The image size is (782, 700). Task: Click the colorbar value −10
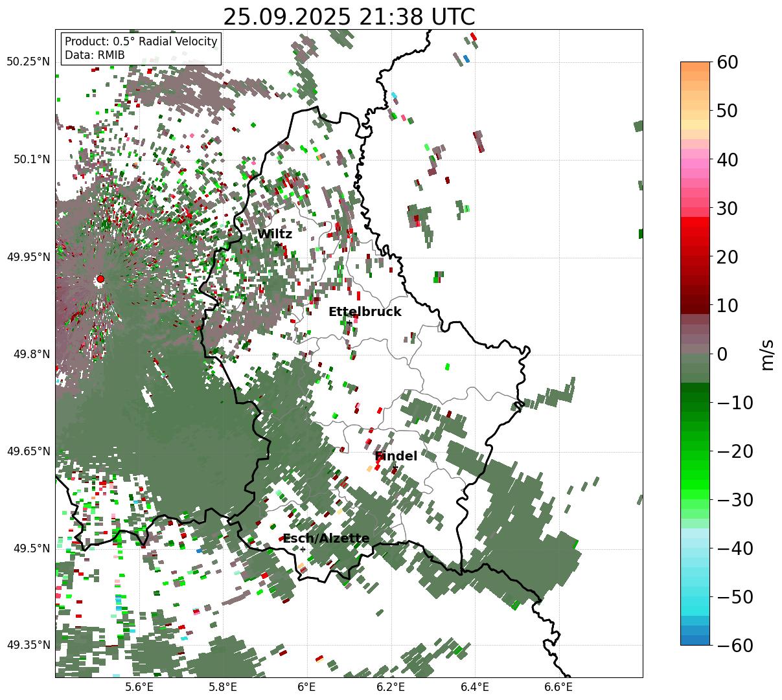pos(735,403)
